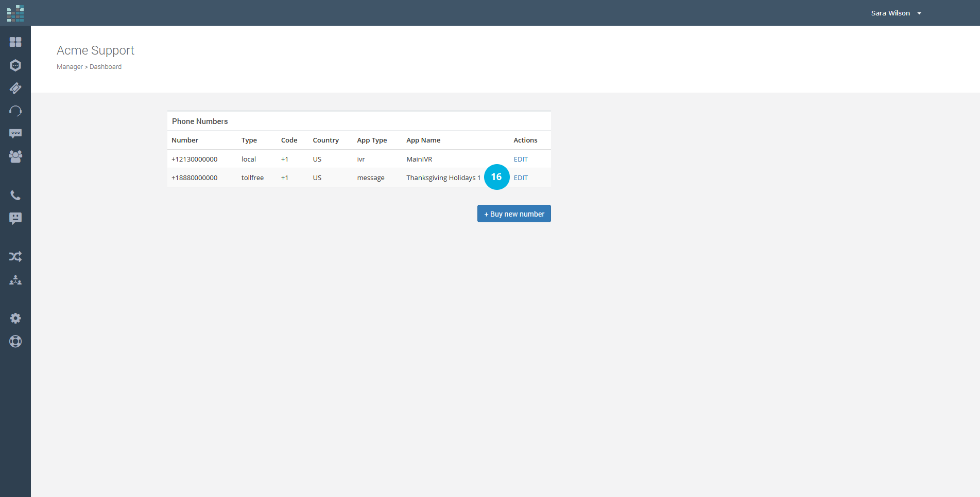Click the Actions column header
The height and width of the screenshot is (497, 980).
coord(525,140)
